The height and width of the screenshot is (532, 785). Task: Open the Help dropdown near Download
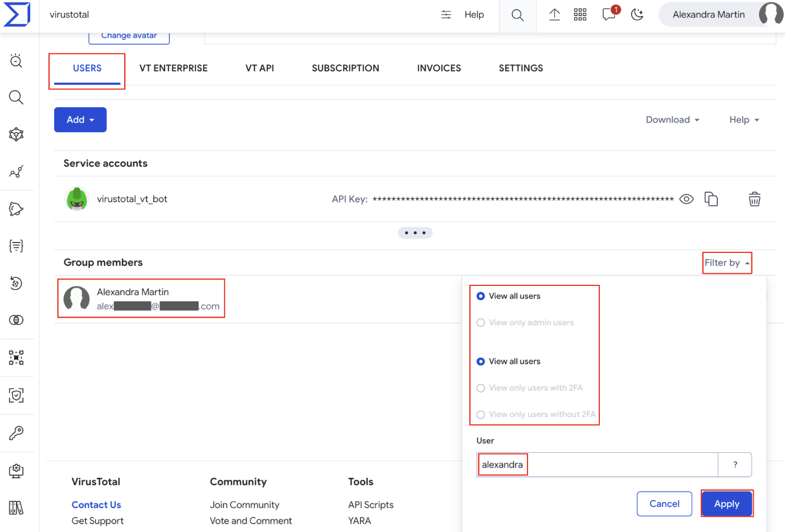pyautogui.click(x=744, y=120)
